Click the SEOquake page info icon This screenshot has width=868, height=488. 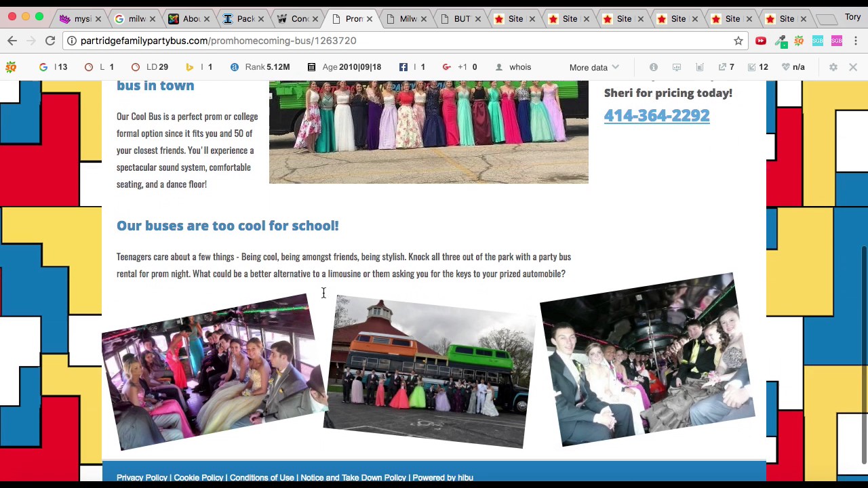click(654, 67)
